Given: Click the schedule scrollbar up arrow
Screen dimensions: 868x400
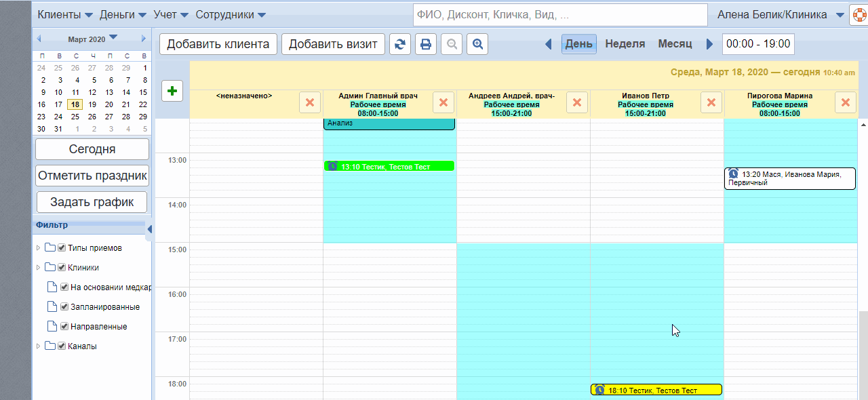Looking at the screenshot, I should click(863, 125).
